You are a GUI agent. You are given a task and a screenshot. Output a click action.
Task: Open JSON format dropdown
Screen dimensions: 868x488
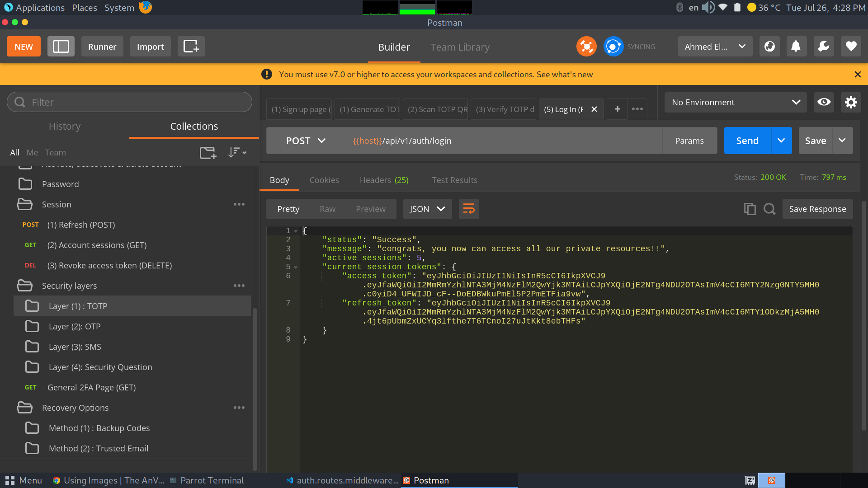tap(427, 209)
